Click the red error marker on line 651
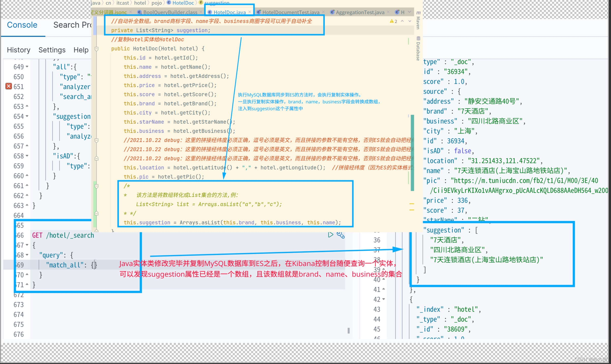611x364 pixels. [x=9, y=86]
